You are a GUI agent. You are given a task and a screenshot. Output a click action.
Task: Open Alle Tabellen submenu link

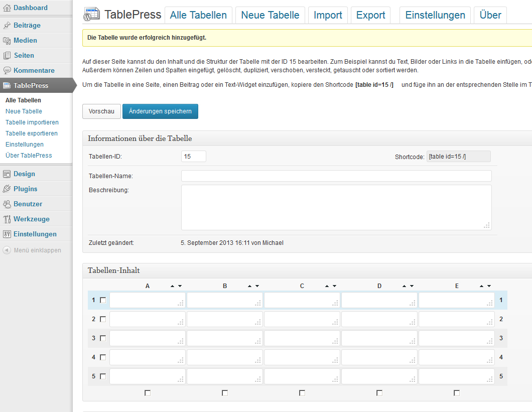click(23, 100)
